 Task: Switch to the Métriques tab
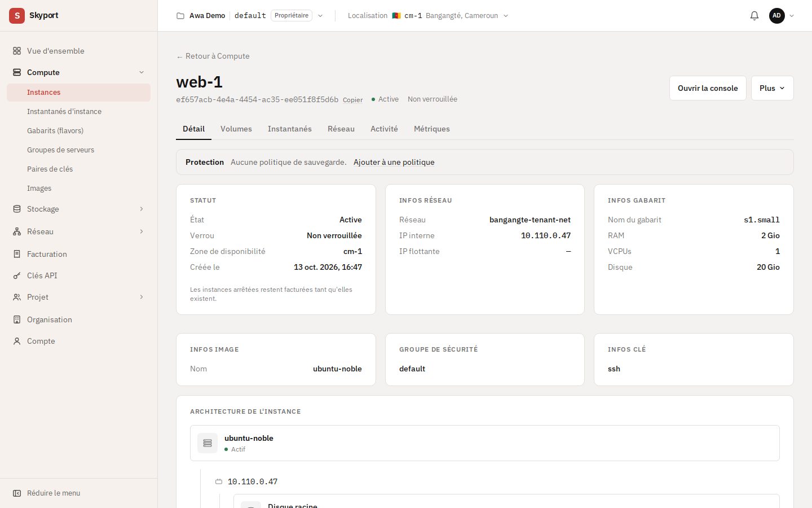point(432,129)
